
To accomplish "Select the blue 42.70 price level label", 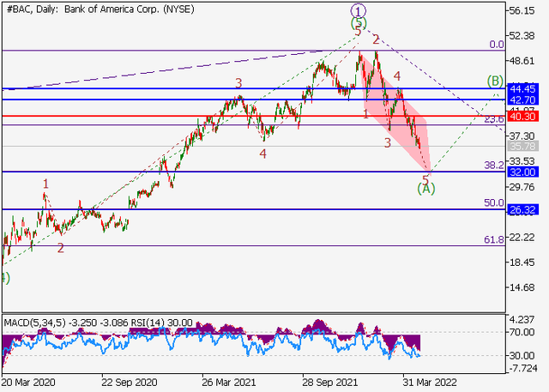I will [522, 100].
